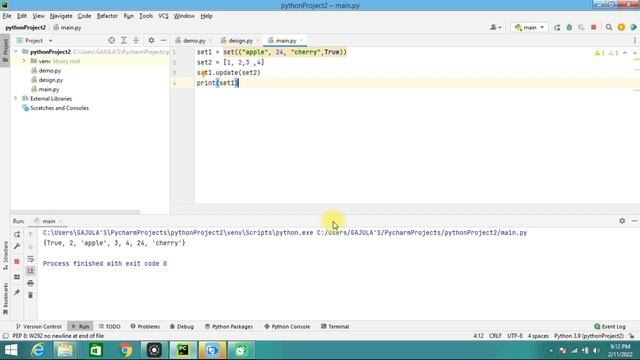This screenshot has height=360, width=640.
Task: Toggle Soft-Wrap in Run panel
Action: [31, 259]
